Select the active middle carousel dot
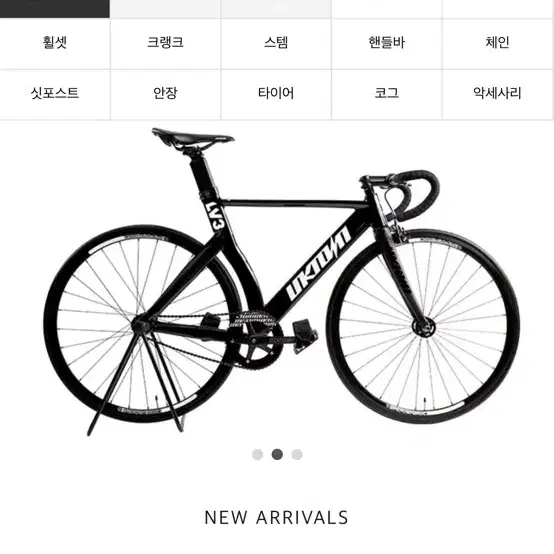The height and width of the screenshot is (554, 554). [277, 454]
